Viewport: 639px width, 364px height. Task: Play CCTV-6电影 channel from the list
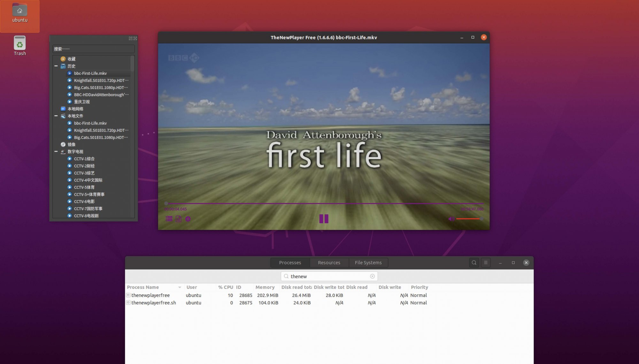click(x=84, y=201)
